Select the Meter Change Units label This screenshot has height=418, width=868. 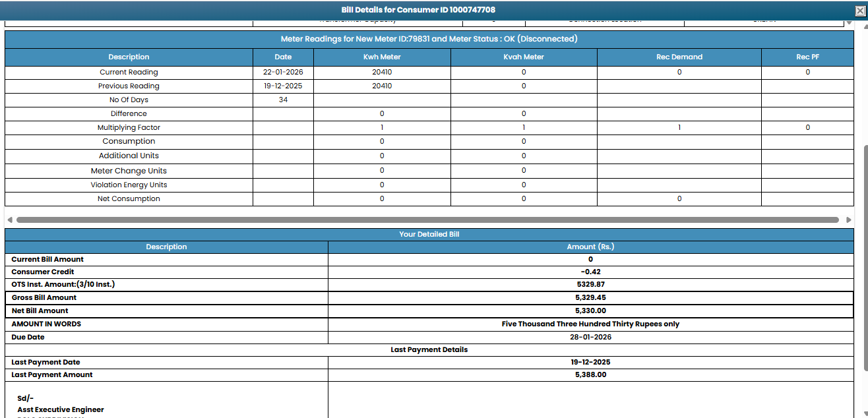(x=129, y=171)
